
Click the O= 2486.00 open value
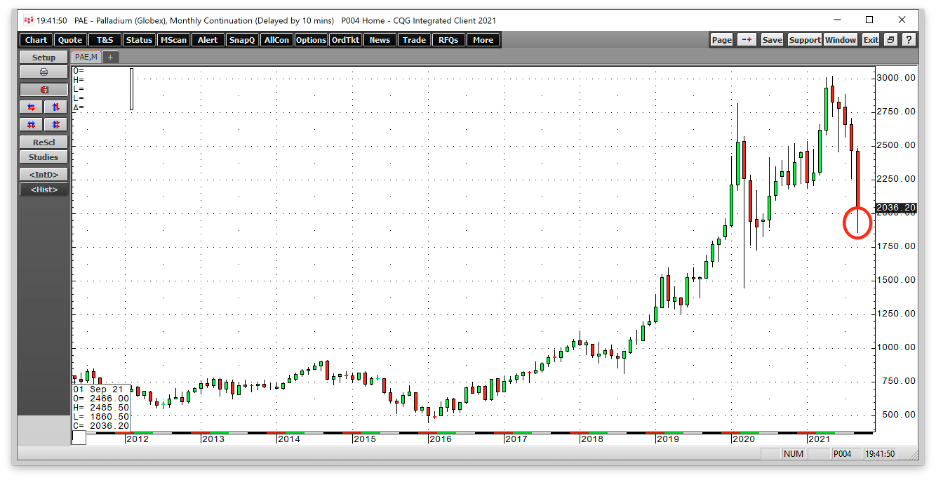101,398
